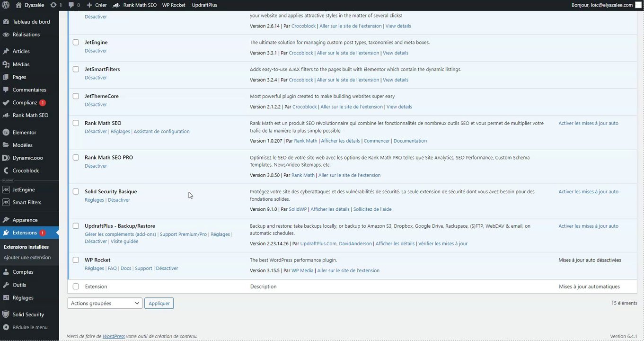The height and width of the screenshot is (341, 644).
Task: Select the Solid Security Basique checkbox
Action: click(76, 192)
